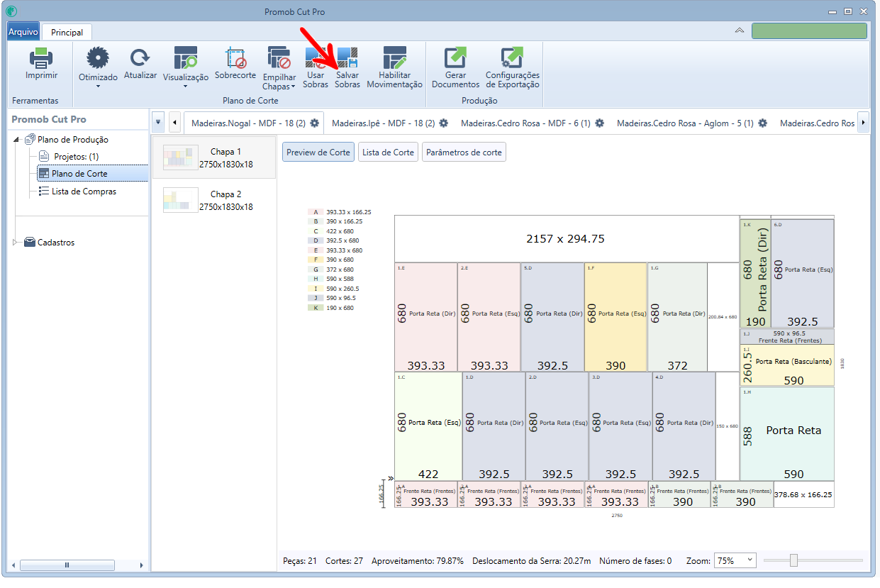Click gear icon on Madeiras.Ipê tab
Image resolution: width=880 pixels, height=588 pixels.
pos(444,123)
